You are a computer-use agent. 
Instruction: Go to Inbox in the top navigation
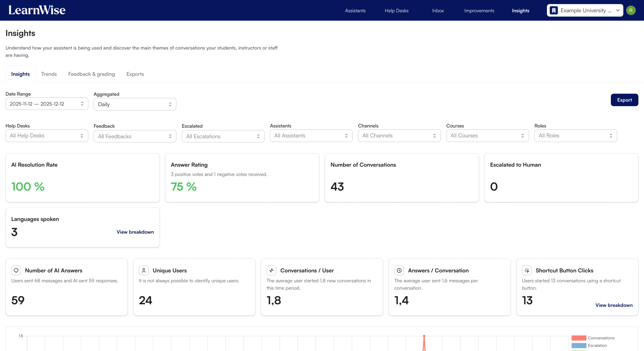438,11
